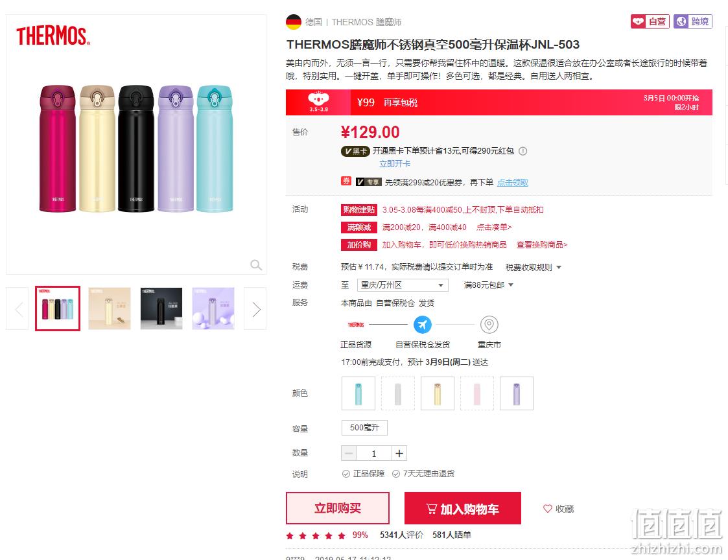This screenshot has height=560, width=728.
Task: Click the info icon beside black card offer
Action: click(523, 151)
